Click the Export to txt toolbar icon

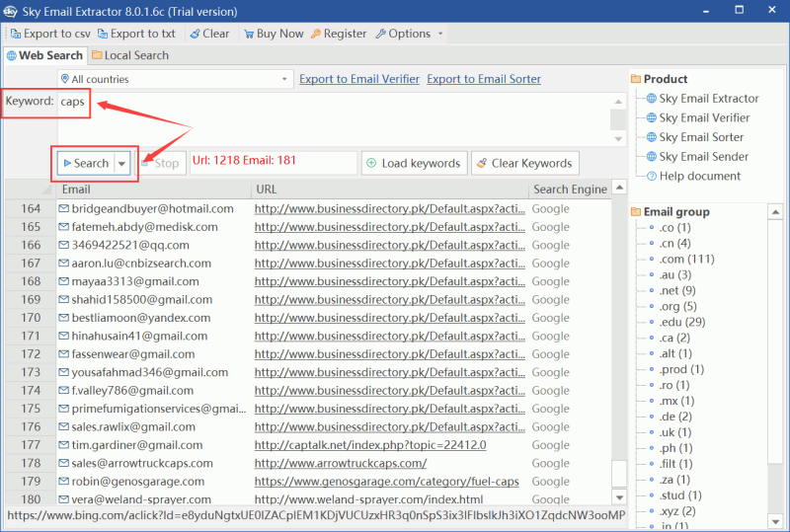pyautogui.click(x=102, y=34)
